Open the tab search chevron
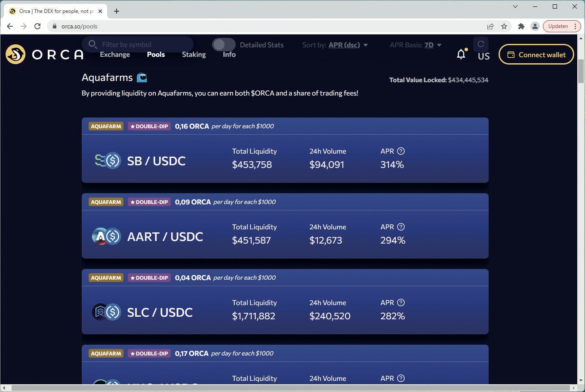 pos(515,6)
